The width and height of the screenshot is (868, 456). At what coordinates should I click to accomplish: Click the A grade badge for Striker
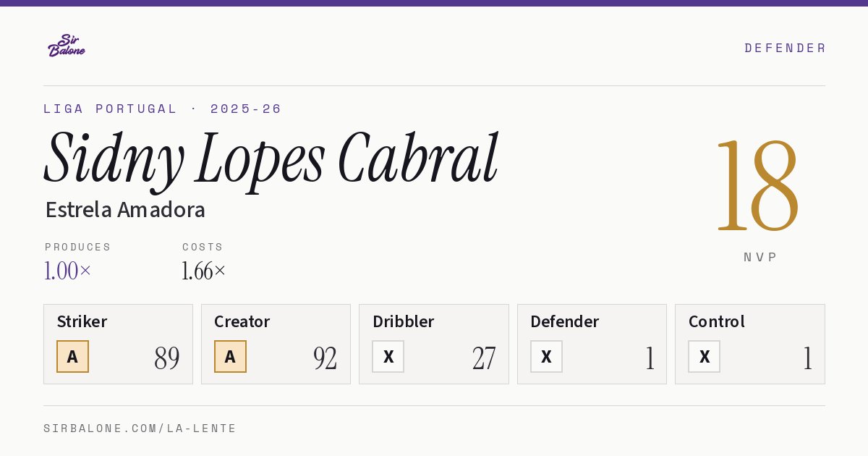pos(72,356)
